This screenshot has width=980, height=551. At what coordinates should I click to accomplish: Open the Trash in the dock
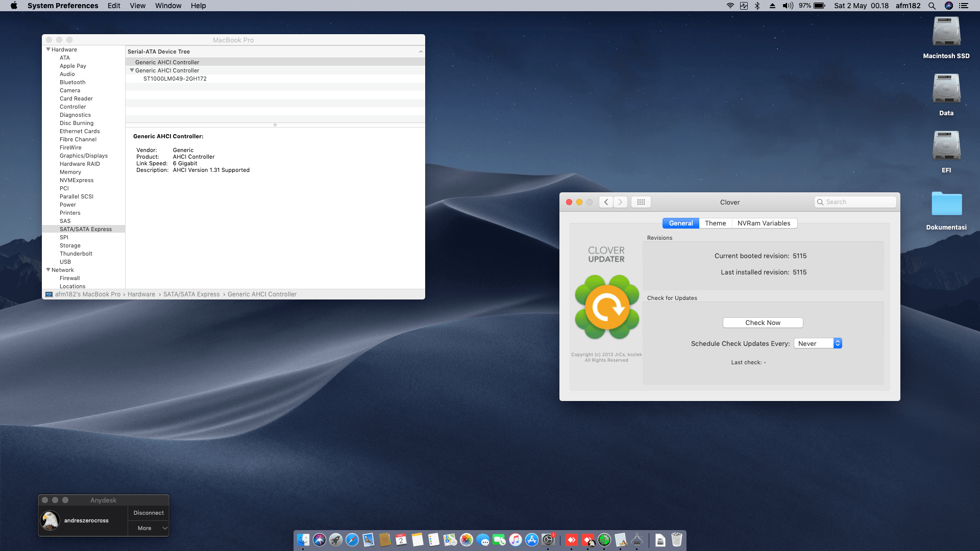[677, 540]
